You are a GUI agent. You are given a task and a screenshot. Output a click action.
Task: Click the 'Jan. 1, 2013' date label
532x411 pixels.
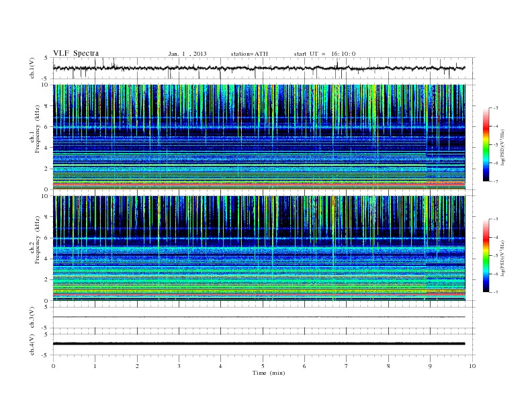[187, 54]
